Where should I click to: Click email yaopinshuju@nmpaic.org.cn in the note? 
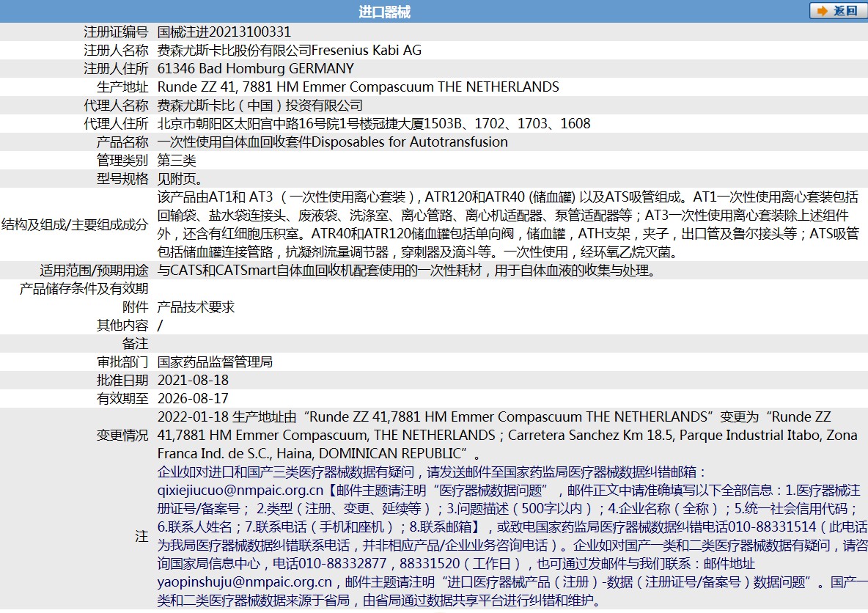(x=245, y=582)
